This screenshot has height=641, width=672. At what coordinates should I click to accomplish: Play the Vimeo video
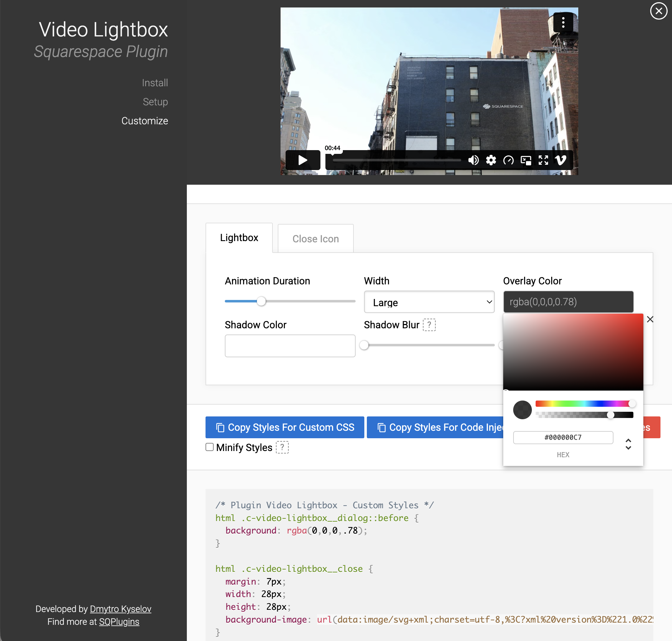point(303,160)
